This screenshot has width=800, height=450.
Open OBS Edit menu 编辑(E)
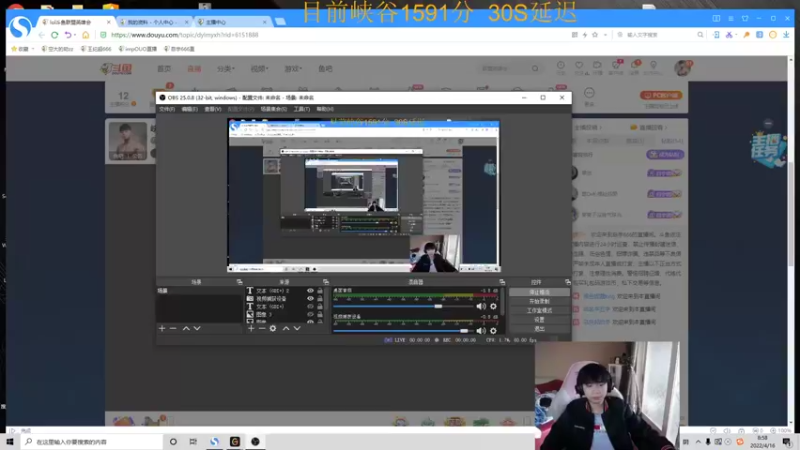click(x=189, y=109)
